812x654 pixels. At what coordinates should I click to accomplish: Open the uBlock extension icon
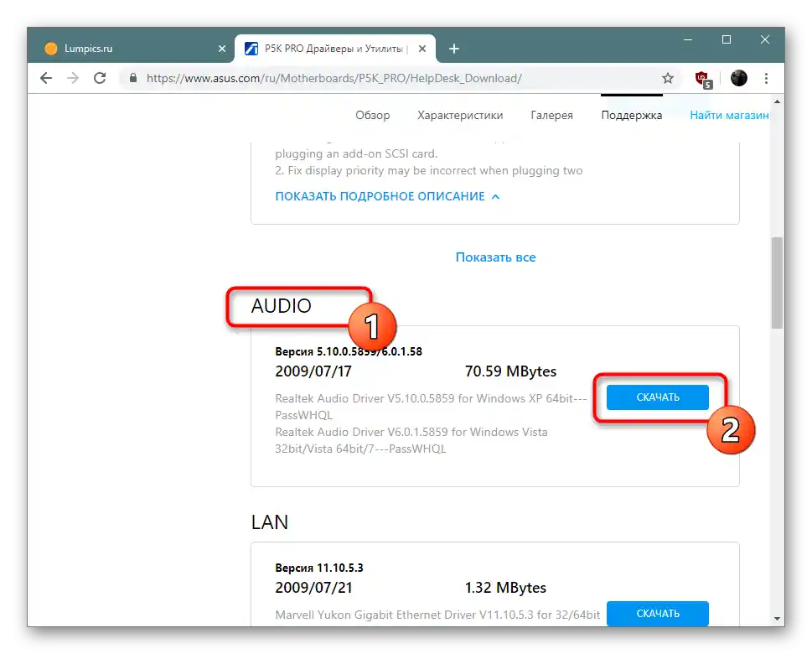coord(704,80)
